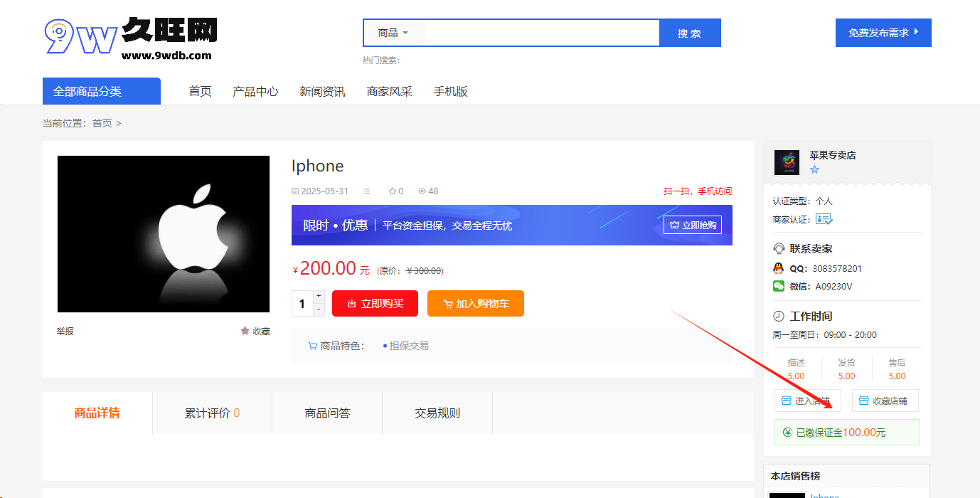Click the Iphone product title
Screen dimensions: 980x498
(x=317, y=166)
